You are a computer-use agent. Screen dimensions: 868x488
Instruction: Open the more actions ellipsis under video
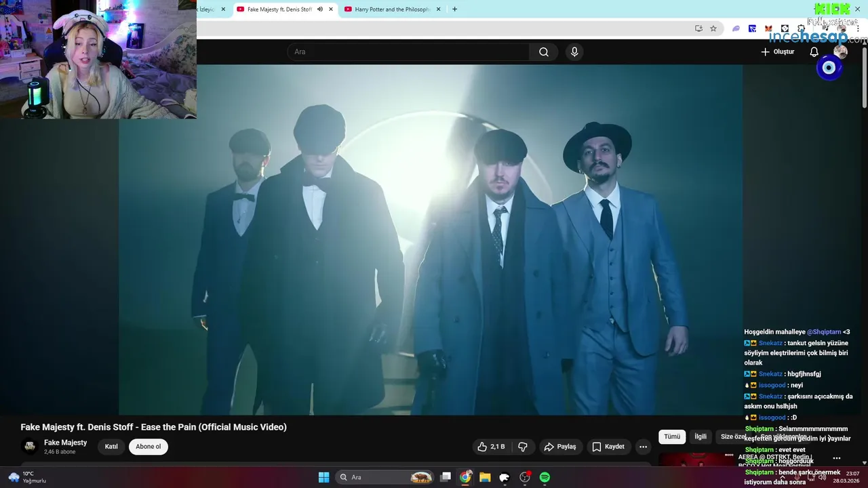point(643,447)
